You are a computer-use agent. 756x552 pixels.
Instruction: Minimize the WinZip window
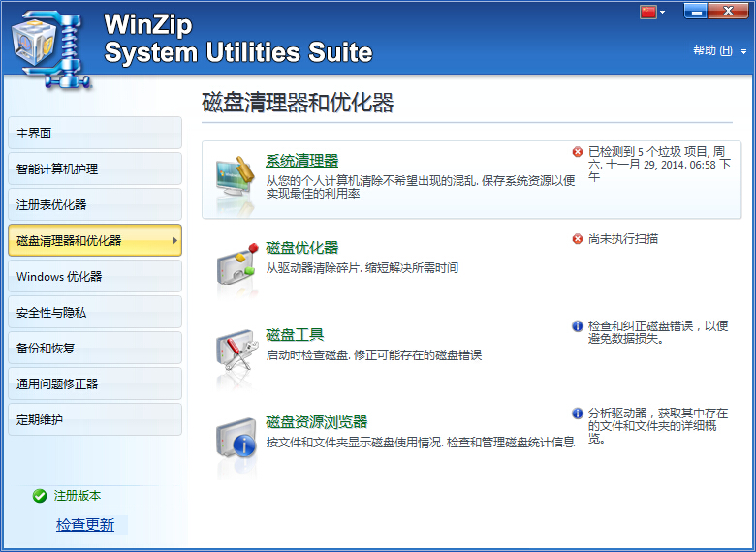point(696,11)
